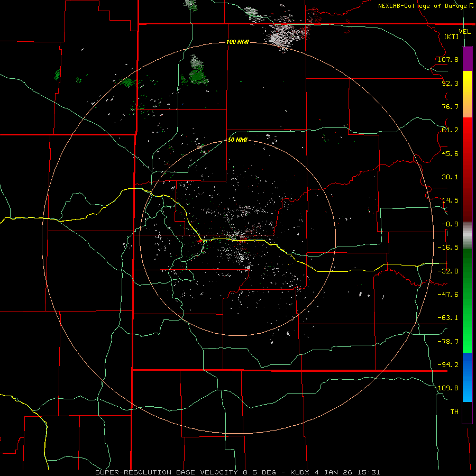Click the -63.1 legend value
This screenshot has height=476, width=476.
448,318
